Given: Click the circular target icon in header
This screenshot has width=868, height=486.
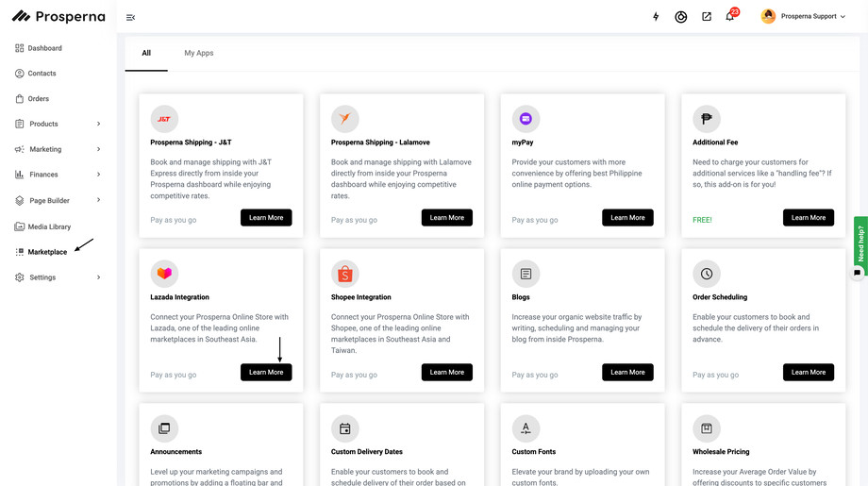Looking at the screenshot, I should pos(680,17).
